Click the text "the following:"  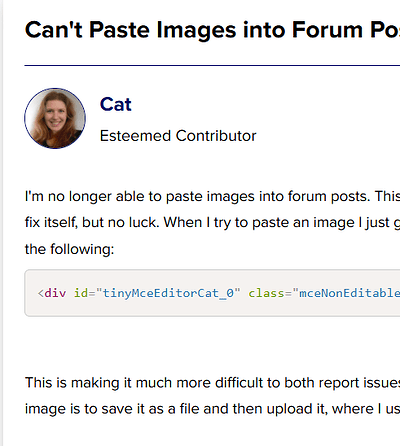[x=69, y=249]
